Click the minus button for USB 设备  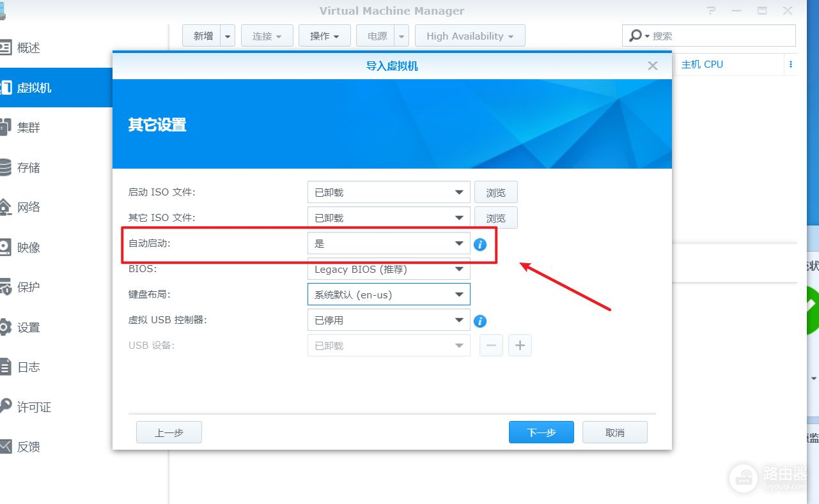point(491,346)
